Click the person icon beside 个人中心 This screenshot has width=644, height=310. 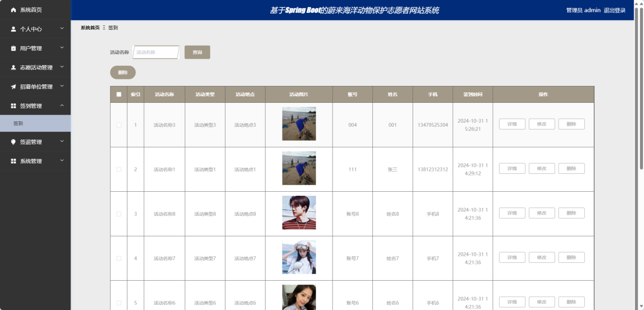coord(13,29)
